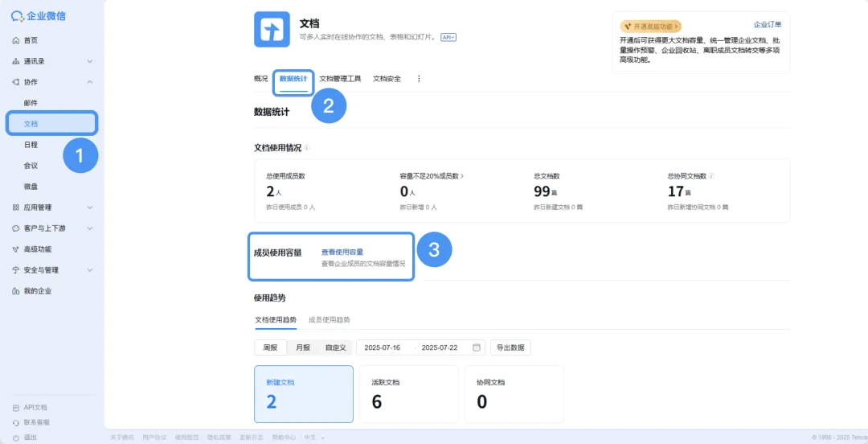Click the 查看使用容量 link
868x444 pixels.
point(342,253)
